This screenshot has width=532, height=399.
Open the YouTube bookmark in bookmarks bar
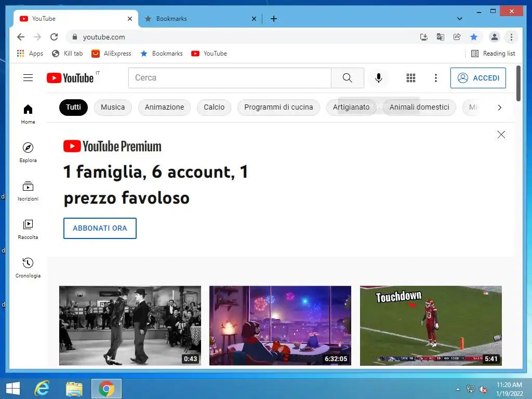(209, 54)
